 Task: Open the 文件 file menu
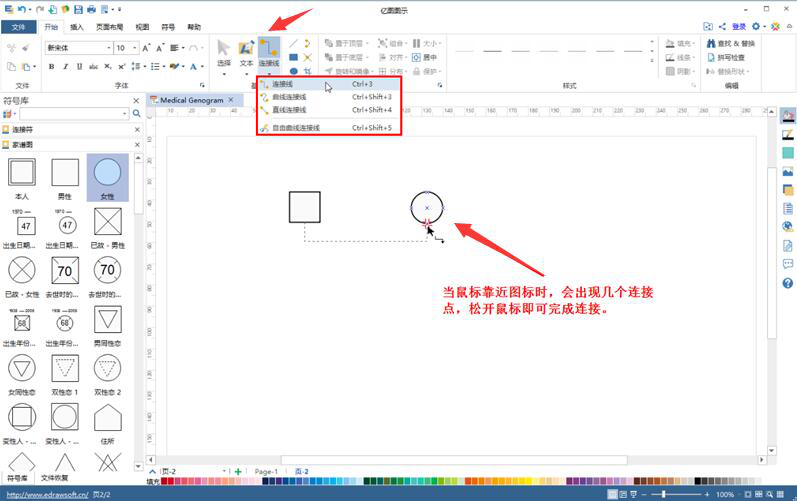pos(18,27)
